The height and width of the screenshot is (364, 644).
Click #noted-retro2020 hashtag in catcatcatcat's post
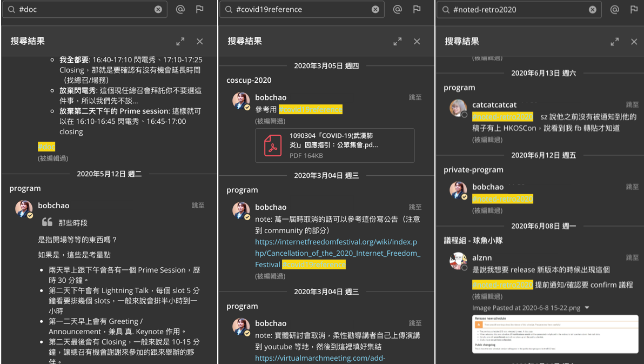[502, 117]
